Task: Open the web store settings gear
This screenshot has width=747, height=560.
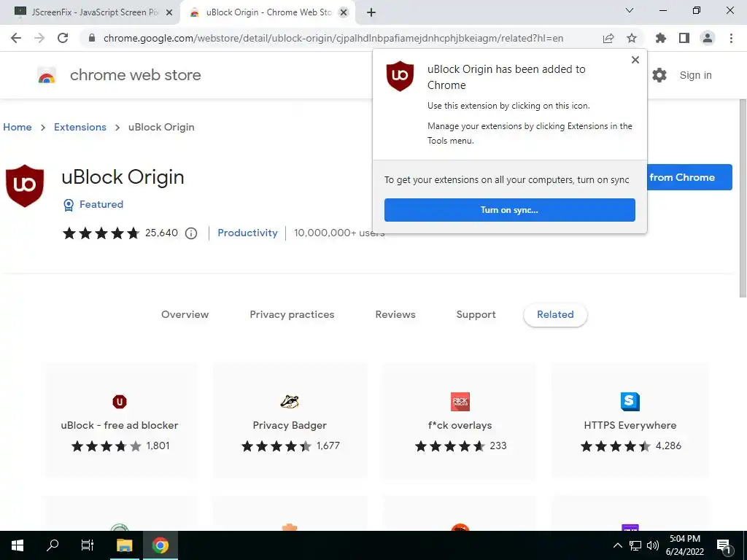Action: pos(659,75)
